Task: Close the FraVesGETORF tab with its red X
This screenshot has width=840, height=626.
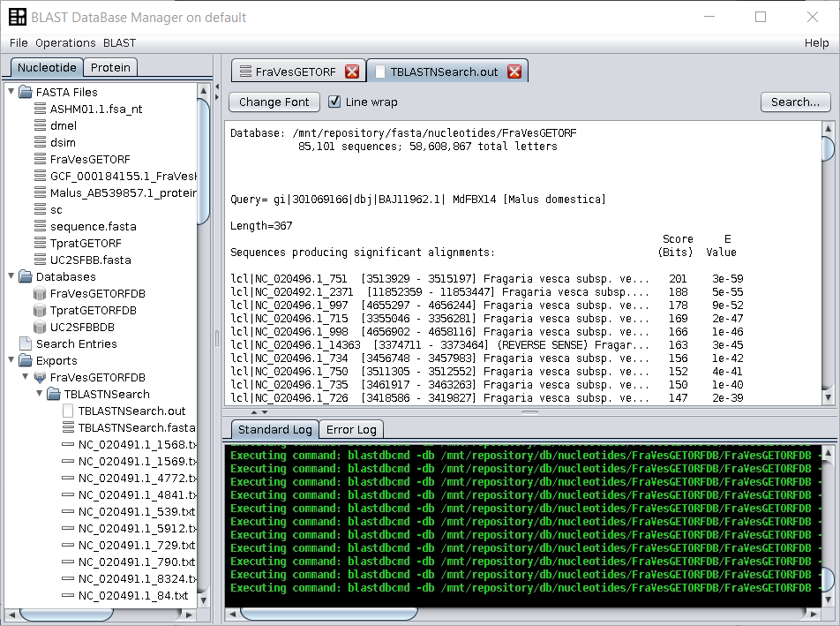Action: 352,72
